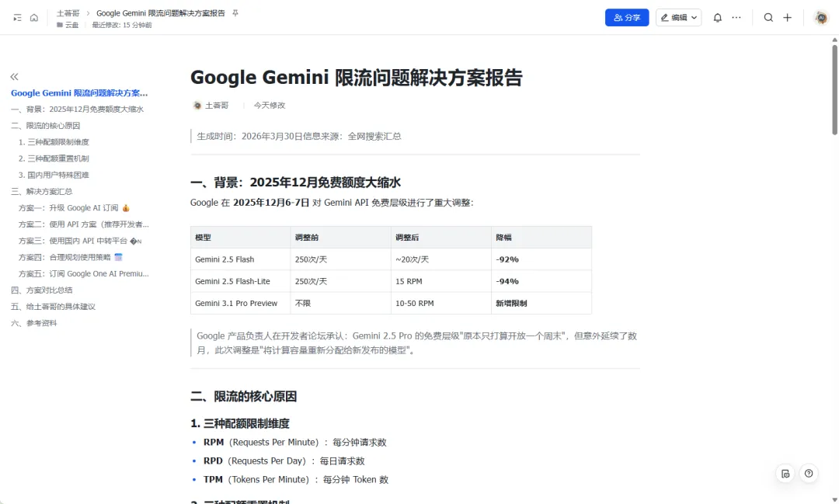Jump to outline title Google Gemini 限流问题解决方案
The image size is (839, 504).
(79, 92)
